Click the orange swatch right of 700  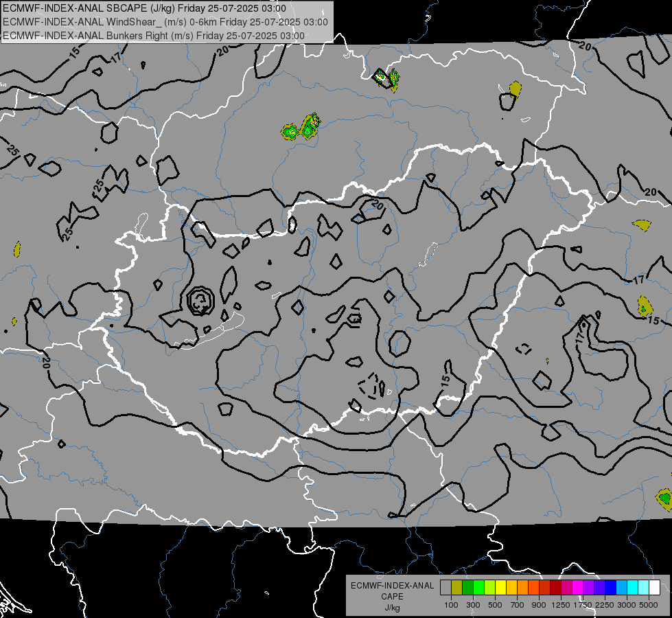523,588
